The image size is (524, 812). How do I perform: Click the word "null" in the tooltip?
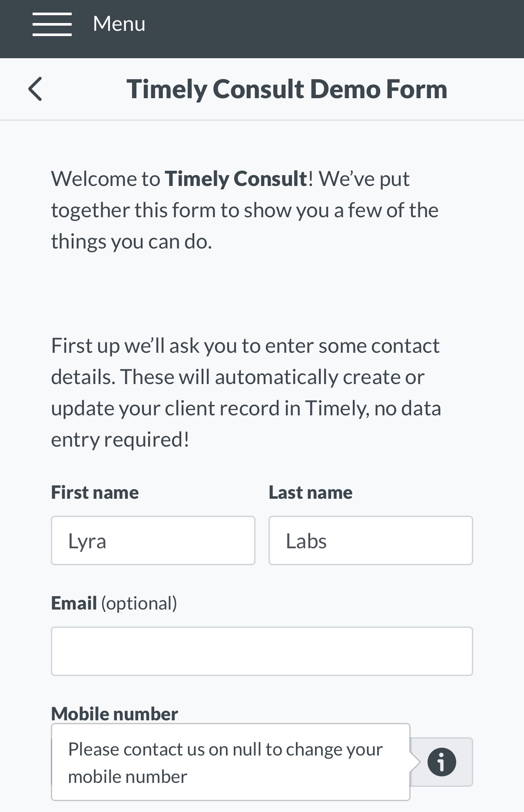(x=246, y=749)
